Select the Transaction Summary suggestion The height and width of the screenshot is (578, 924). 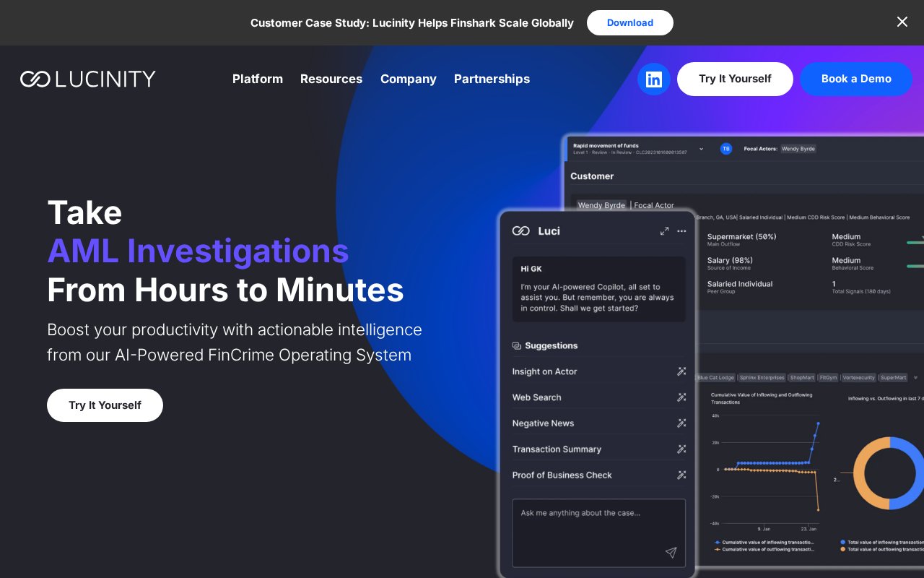[557, 449]
